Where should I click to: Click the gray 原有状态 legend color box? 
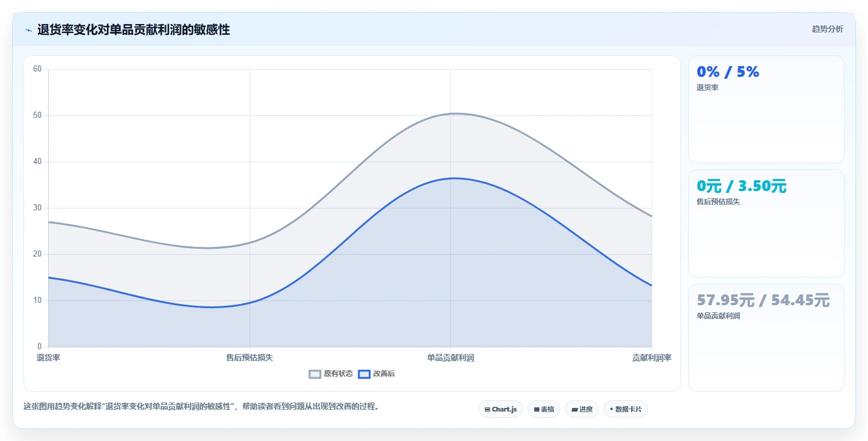pos(315,374)
